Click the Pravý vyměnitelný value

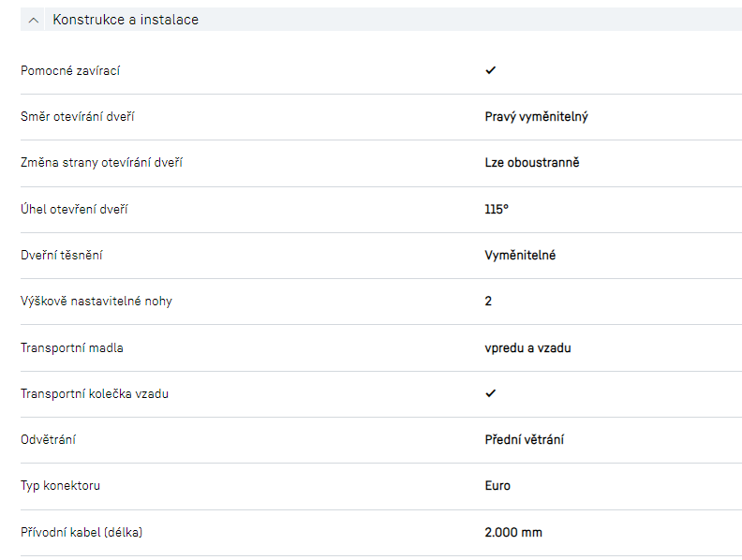tap(536, 117)
